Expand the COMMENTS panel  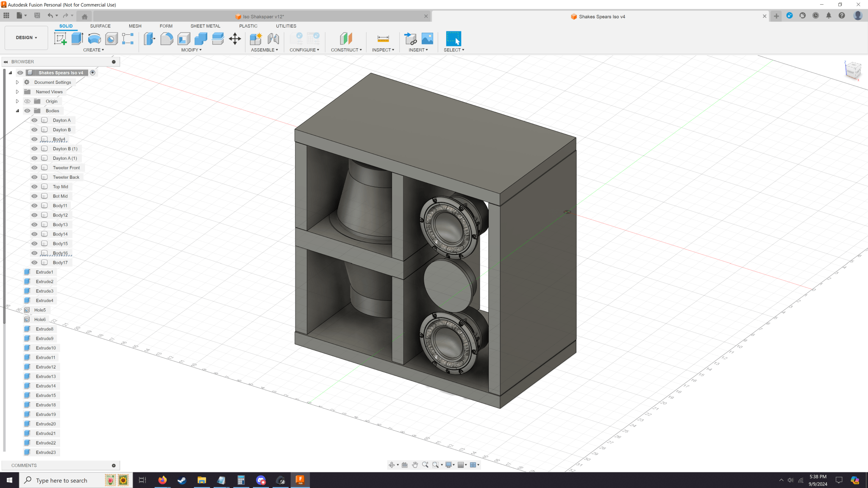click(x=114, y=466)
